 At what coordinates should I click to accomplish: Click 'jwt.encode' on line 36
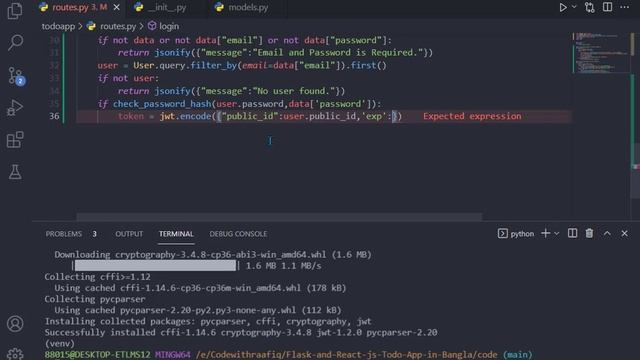[x=186, y=116]
